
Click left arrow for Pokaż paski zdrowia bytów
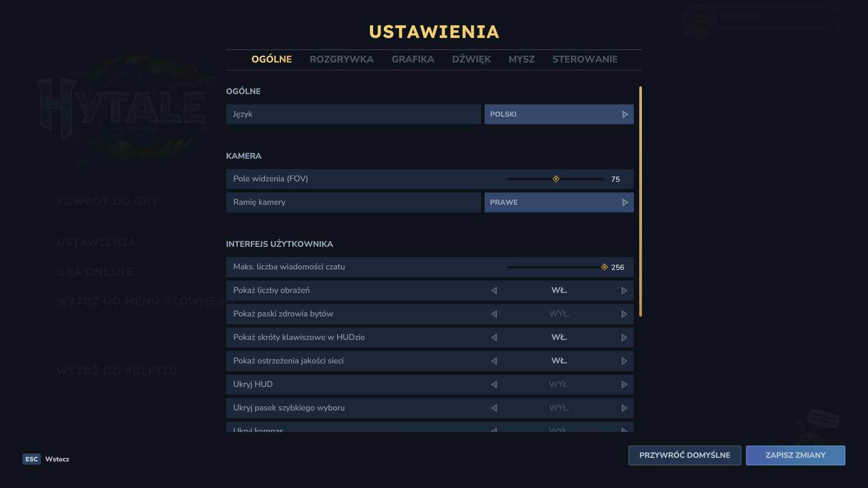point(494,314)
